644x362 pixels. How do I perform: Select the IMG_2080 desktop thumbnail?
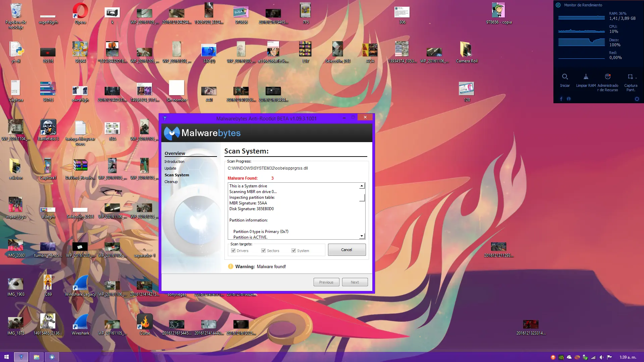pos(16,248)
